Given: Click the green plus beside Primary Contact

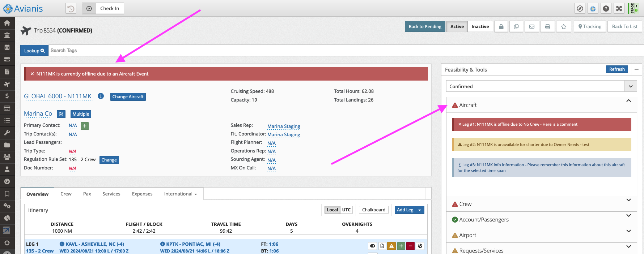Looking at the screenshot, I should pyautogui.click(x=85, y=126).
